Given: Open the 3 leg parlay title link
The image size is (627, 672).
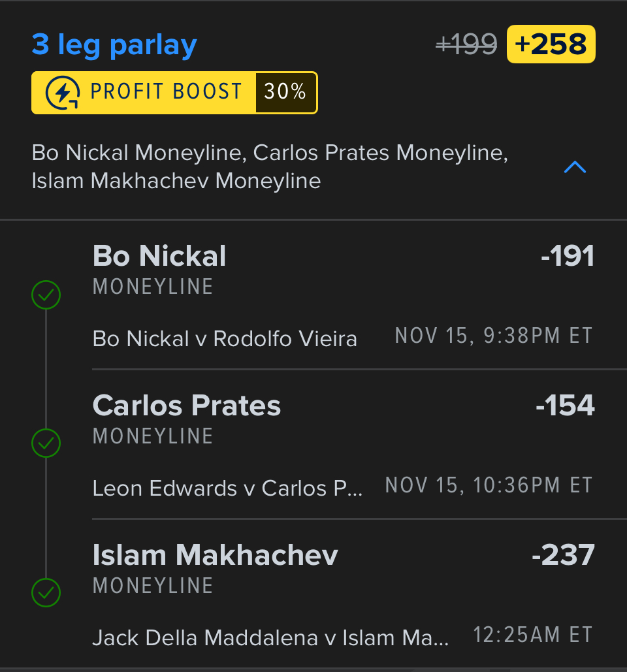Looking at the screenshot, I should pyautogui.click(x=114, y=44).
